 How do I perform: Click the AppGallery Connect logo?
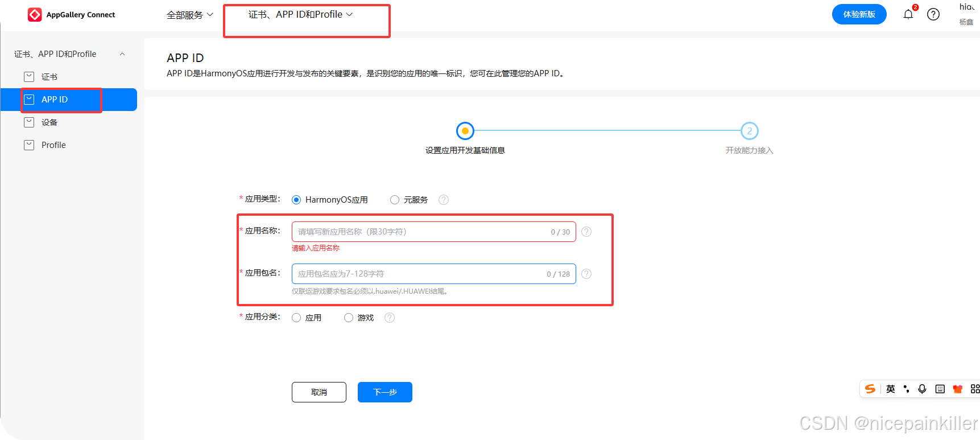tap(72, 15)
